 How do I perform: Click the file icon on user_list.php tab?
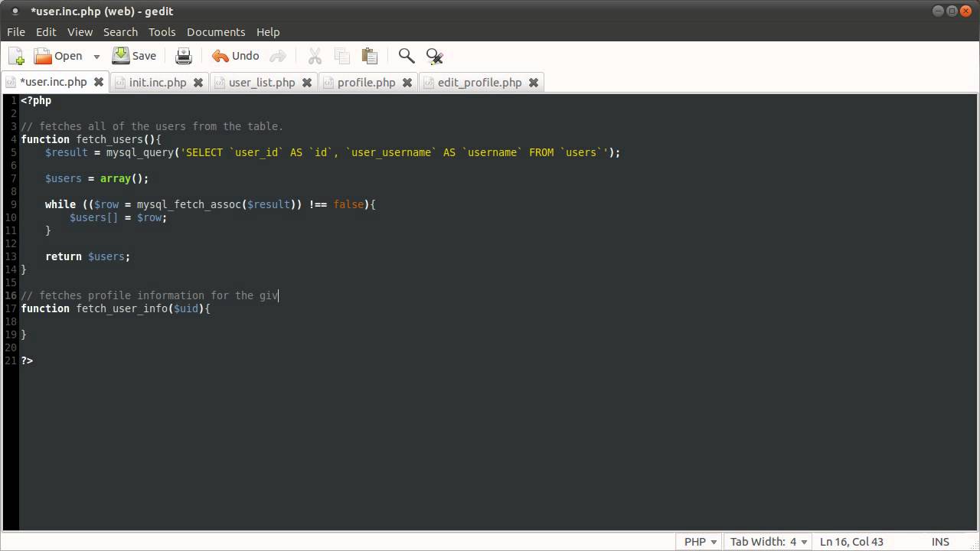[x=220, y=83]
